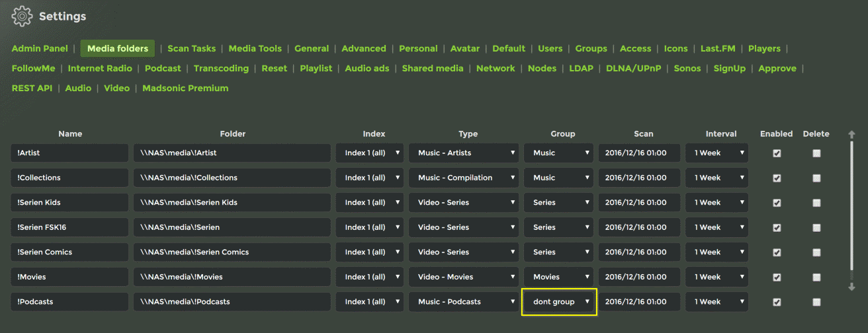Click the Settings gear icon
This screenshot has width=868, height=333.
tap(22, 16)
